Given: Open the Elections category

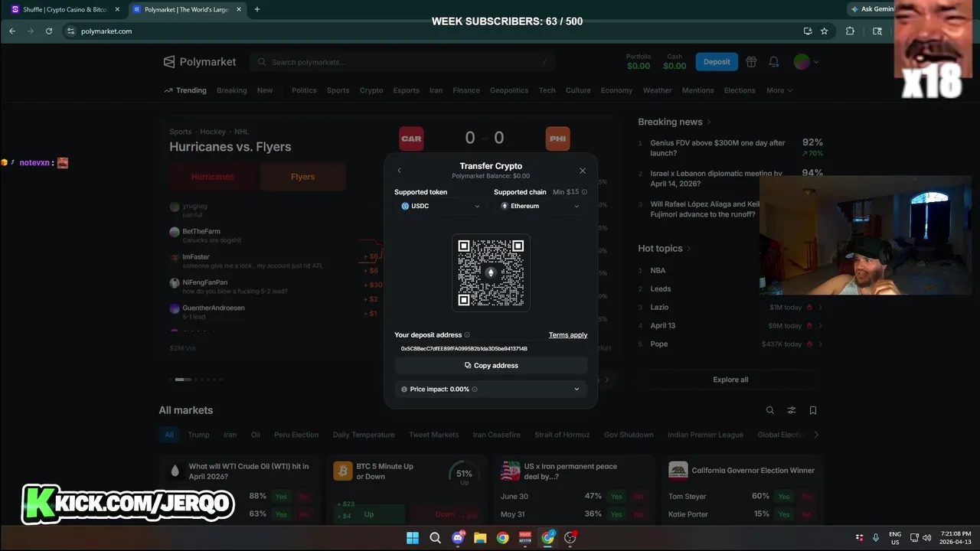Looking at the screenshot, I should point(740,90).
